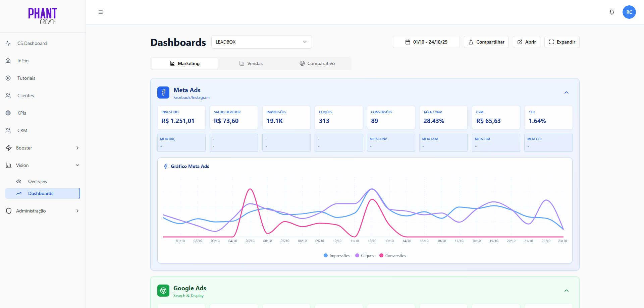Collapse the Meta Ads section
644x308 pixels.
[566, 93]
